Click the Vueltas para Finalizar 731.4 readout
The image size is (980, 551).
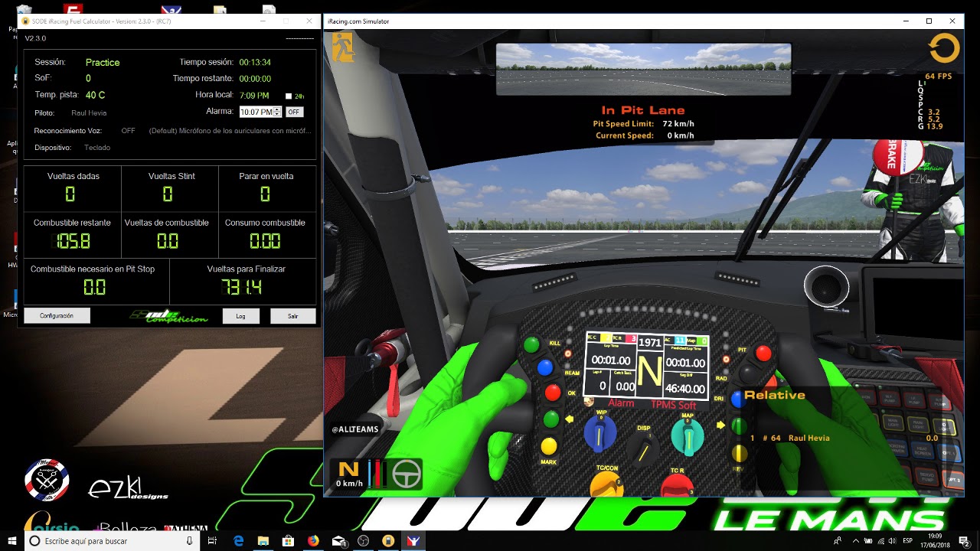click(x=242, y=288)
